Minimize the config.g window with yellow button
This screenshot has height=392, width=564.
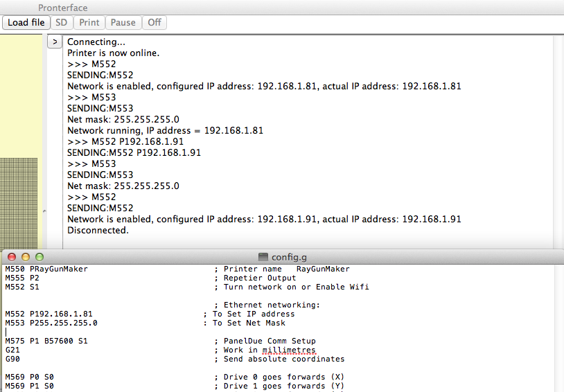[26, 256]
